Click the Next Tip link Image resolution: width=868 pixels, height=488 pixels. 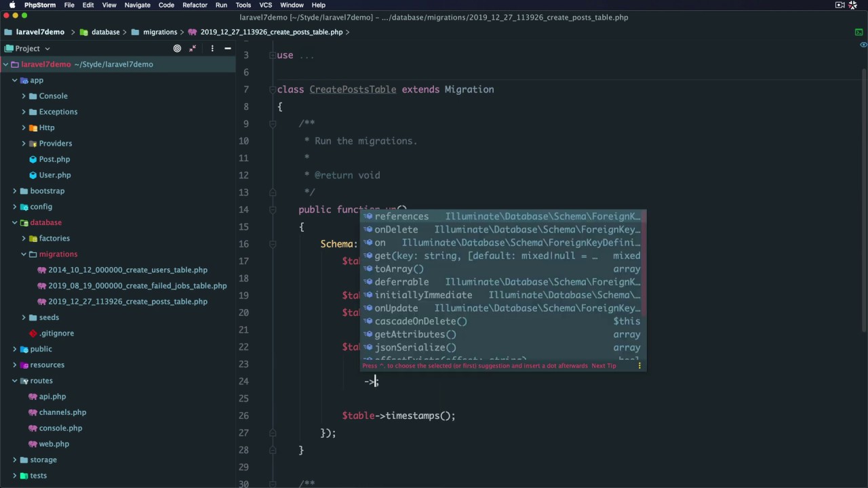(604, 365)
